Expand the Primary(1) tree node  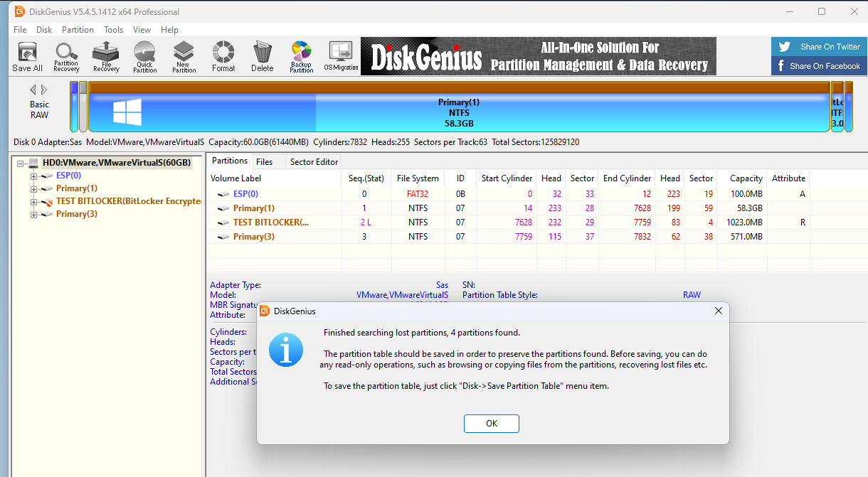coord(33,188)
